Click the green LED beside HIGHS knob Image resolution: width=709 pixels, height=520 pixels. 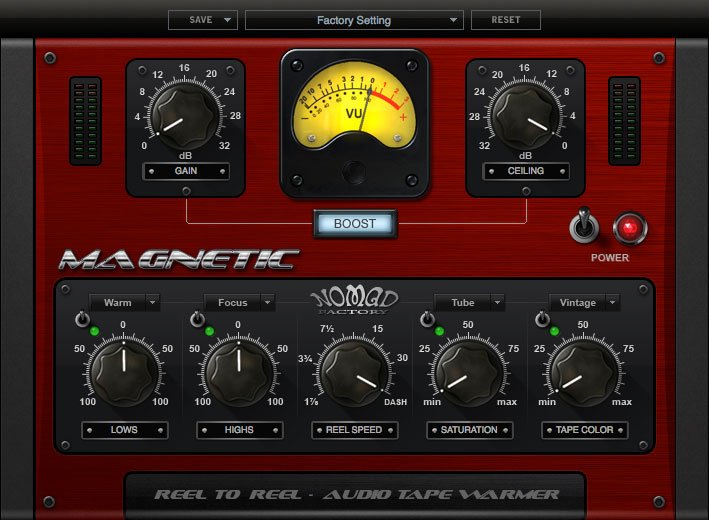click(209, 331)
